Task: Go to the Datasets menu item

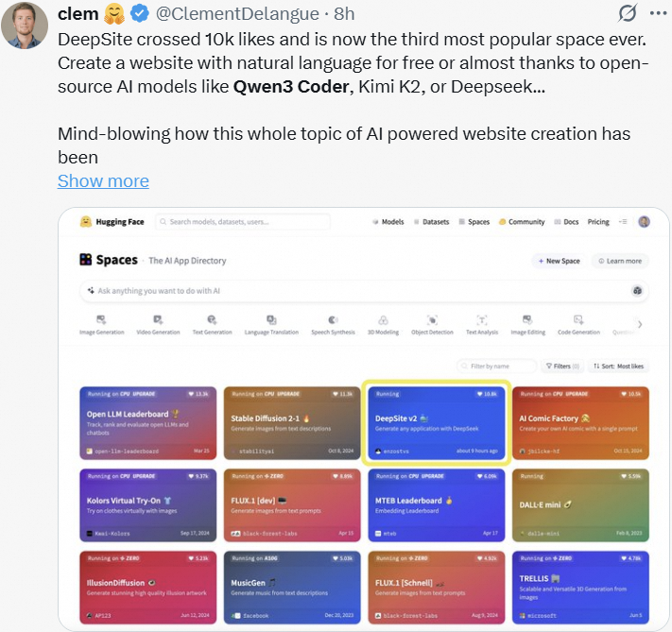Action: [x=431, y=222]
